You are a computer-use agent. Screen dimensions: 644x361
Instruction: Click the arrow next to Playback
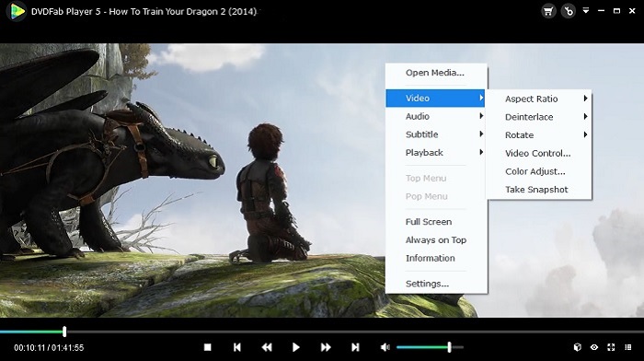(481, 152)
